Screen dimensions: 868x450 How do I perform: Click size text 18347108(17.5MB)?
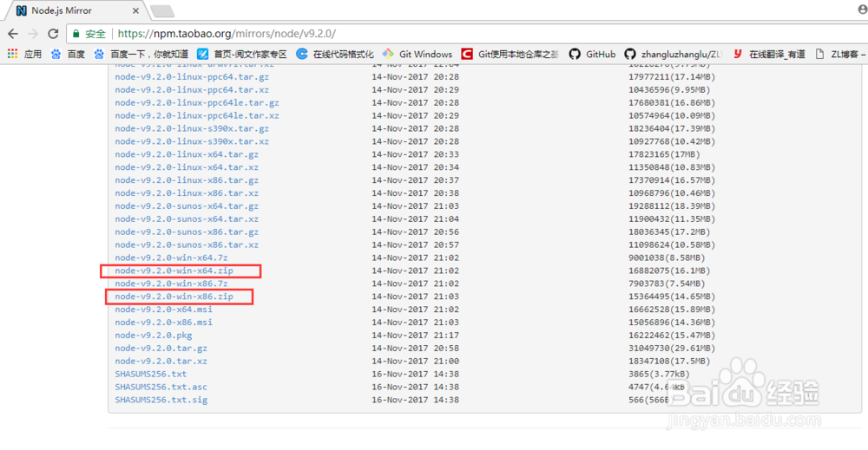(x=668, y=361)
